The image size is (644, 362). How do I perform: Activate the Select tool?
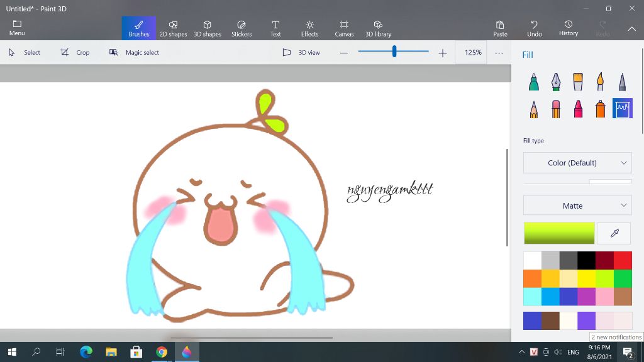25,53
